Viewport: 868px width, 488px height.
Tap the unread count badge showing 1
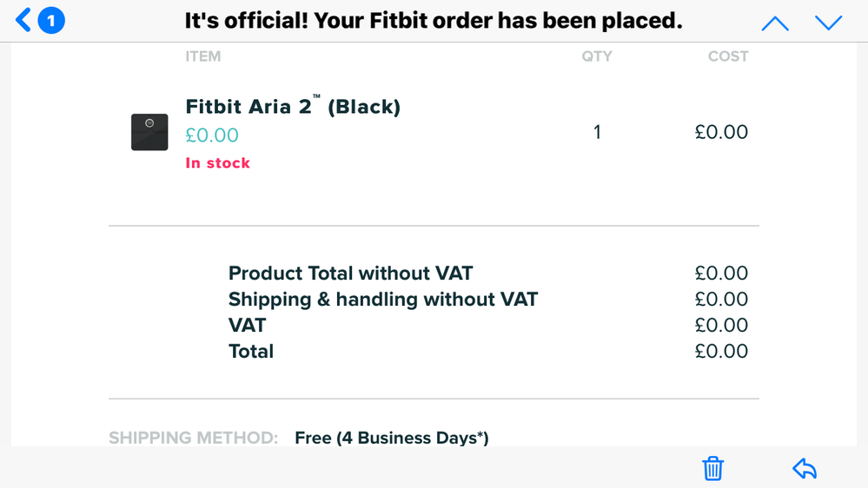[x=51, y=21]
